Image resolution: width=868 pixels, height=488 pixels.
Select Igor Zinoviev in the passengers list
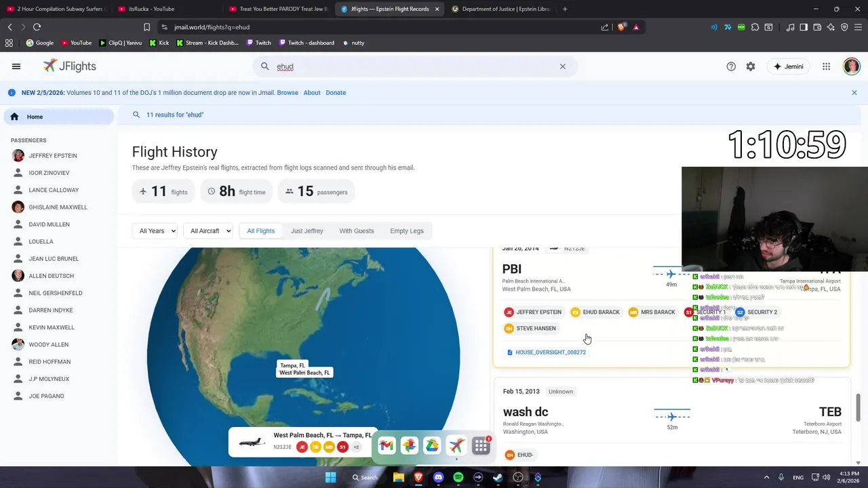pyautogui.click(x=49, y=173)
